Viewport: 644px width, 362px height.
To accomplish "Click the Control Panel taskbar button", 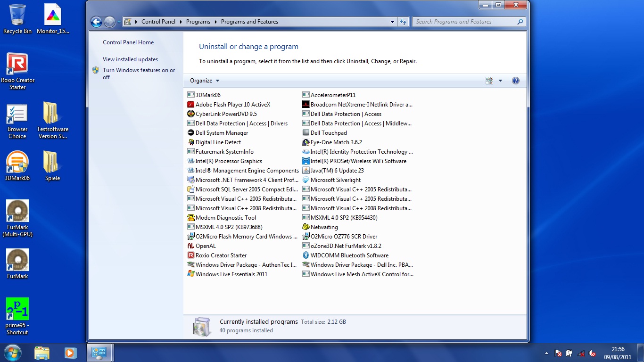I will 99,353.
